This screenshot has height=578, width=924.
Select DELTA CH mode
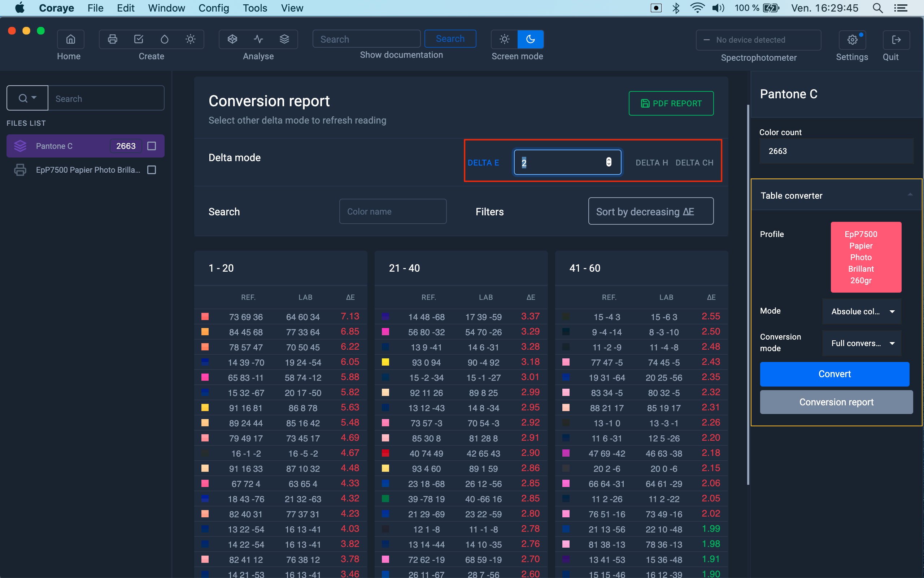click(694, 163)
